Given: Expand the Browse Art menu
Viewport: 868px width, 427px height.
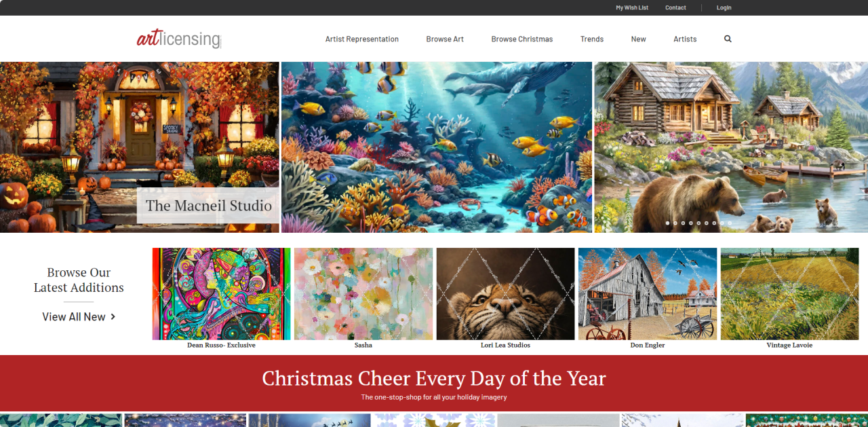Looking at the screenshot, I should (x=445, y=39).
